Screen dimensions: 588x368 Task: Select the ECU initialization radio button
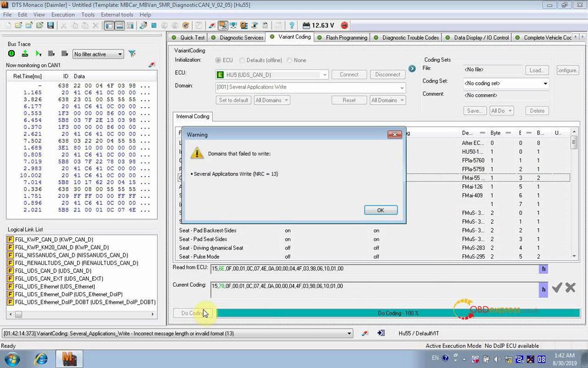tap(218, 60)
